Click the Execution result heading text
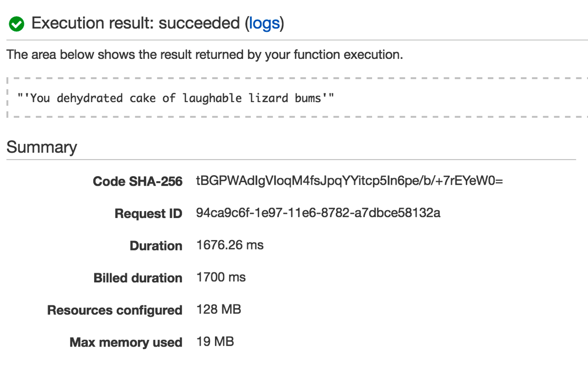The height and width of the screenshot is (379, 588). coord(92,23)
